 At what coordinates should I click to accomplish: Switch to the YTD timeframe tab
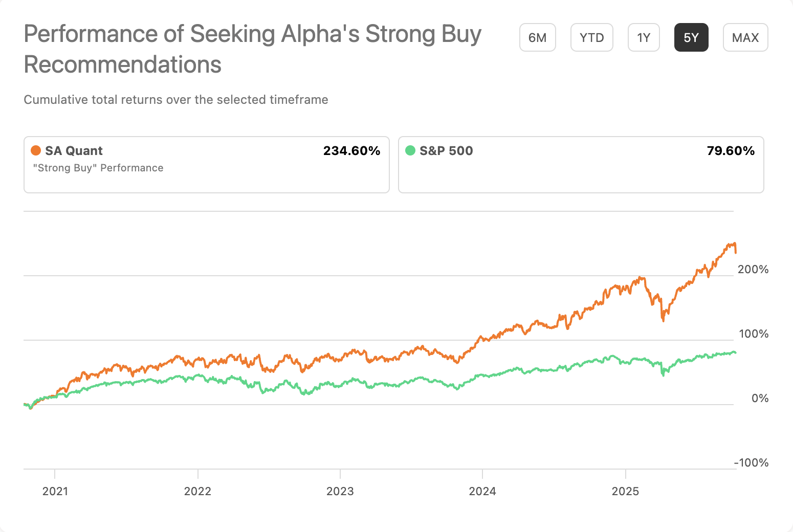[x=591, y=37]
